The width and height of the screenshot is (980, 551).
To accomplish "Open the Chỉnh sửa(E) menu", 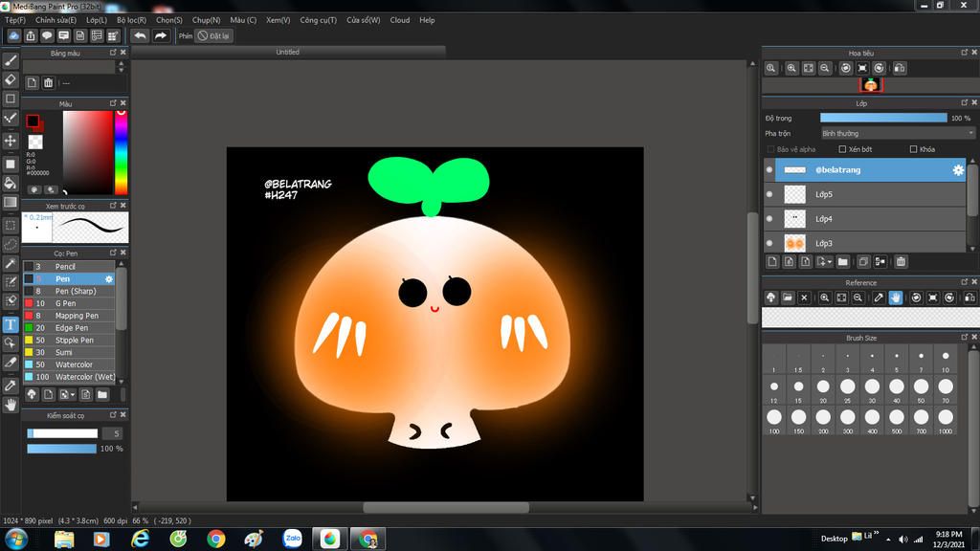I will pyautogui.click(x=56, y=20).
